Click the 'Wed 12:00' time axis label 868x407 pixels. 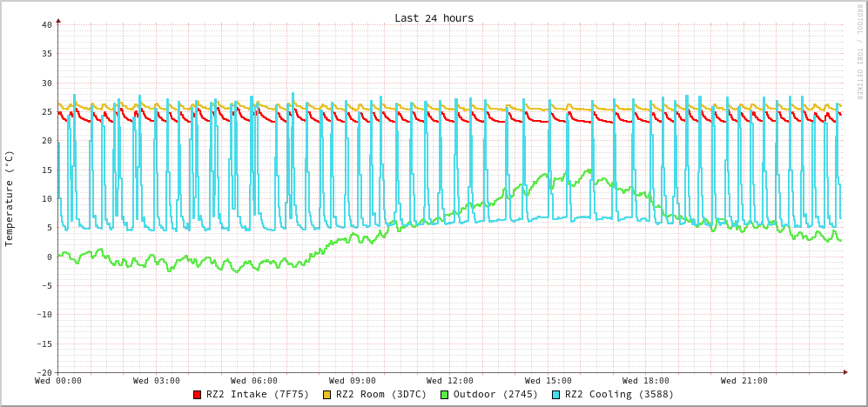point(450,380)
